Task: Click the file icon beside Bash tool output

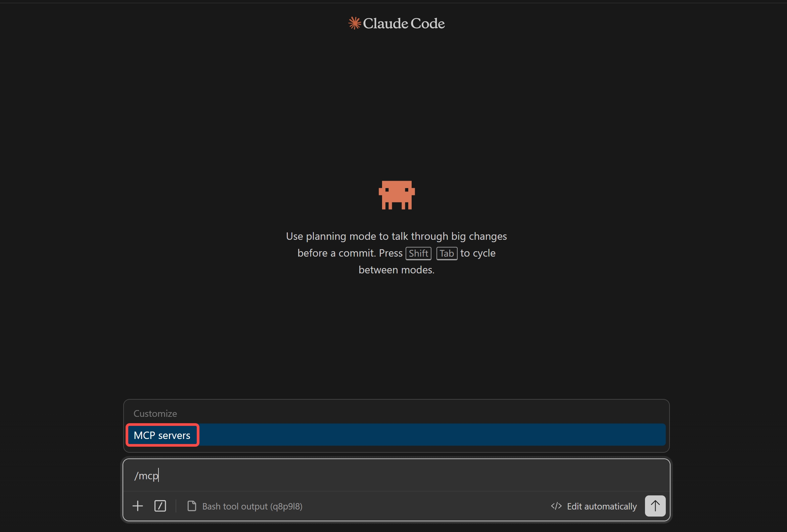Action: tap(192, 506)
